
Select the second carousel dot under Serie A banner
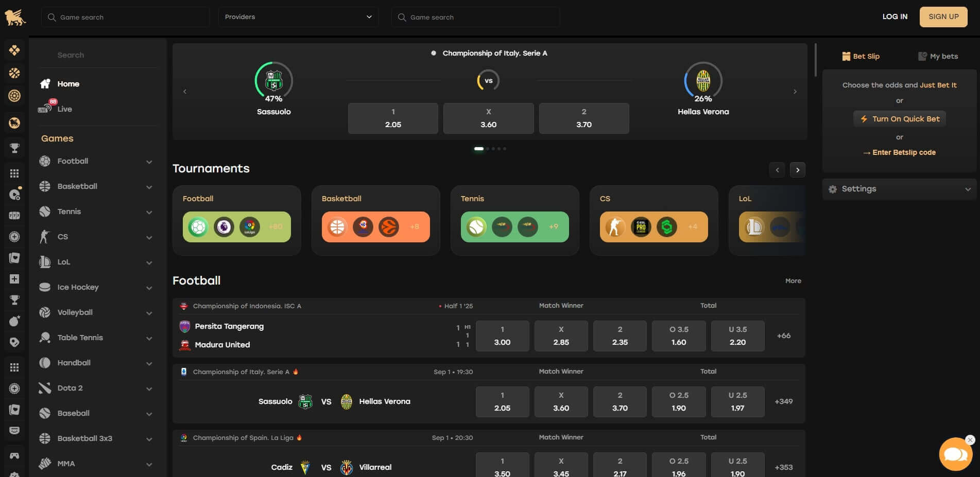[x=487, y=149]
